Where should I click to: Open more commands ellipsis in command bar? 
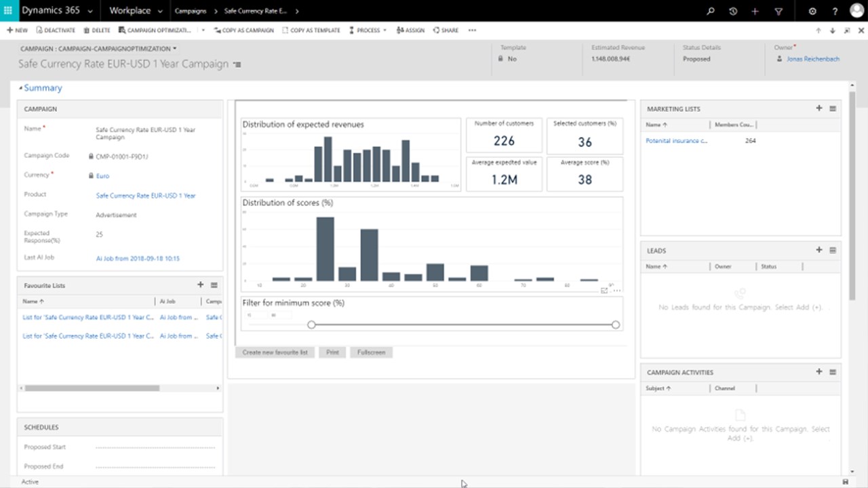click(x=472, y=30)
